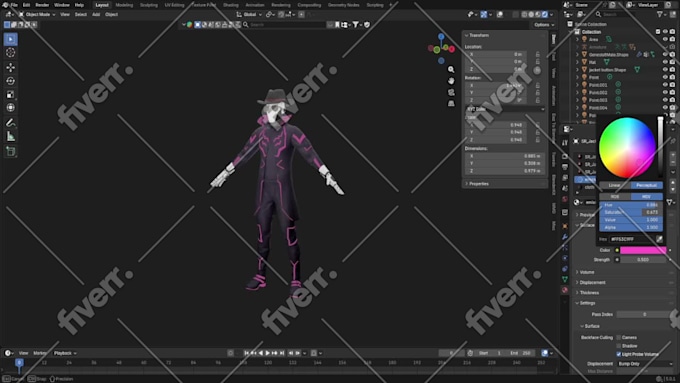This screenshot has width=680, height=383.
Task: Pick the Annotate tool
Action: tap(10, 123)
